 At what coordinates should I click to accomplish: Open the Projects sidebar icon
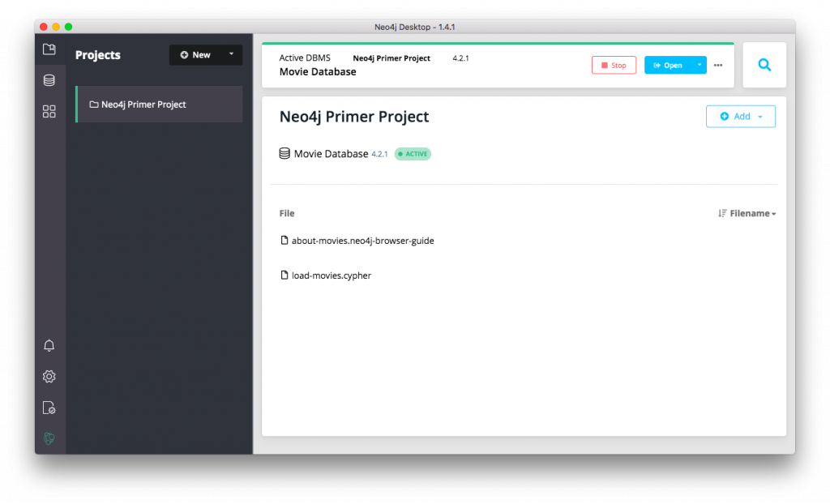pos(49,49)
